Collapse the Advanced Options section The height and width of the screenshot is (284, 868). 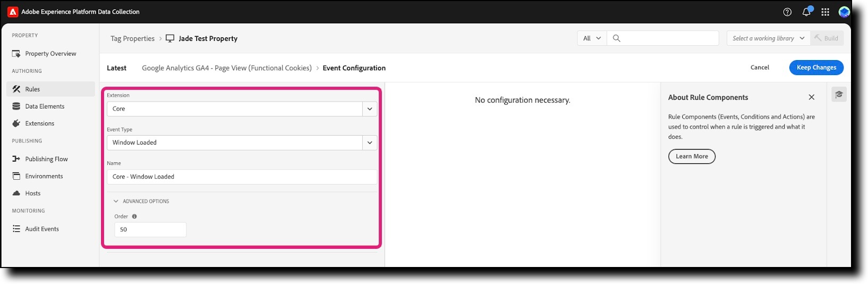[141, 202]
